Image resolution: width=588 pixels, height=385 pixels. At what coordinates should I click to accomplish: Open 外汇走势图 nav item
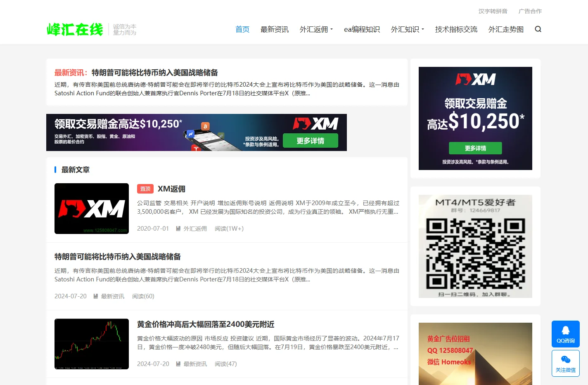click(x=506, y=29)
